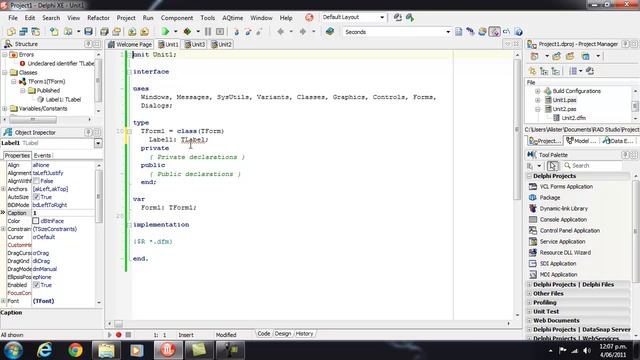Viewport: 640px width, 360px height.
Task: Select Console Application in Tool Palette
Action: pos(563,220)
